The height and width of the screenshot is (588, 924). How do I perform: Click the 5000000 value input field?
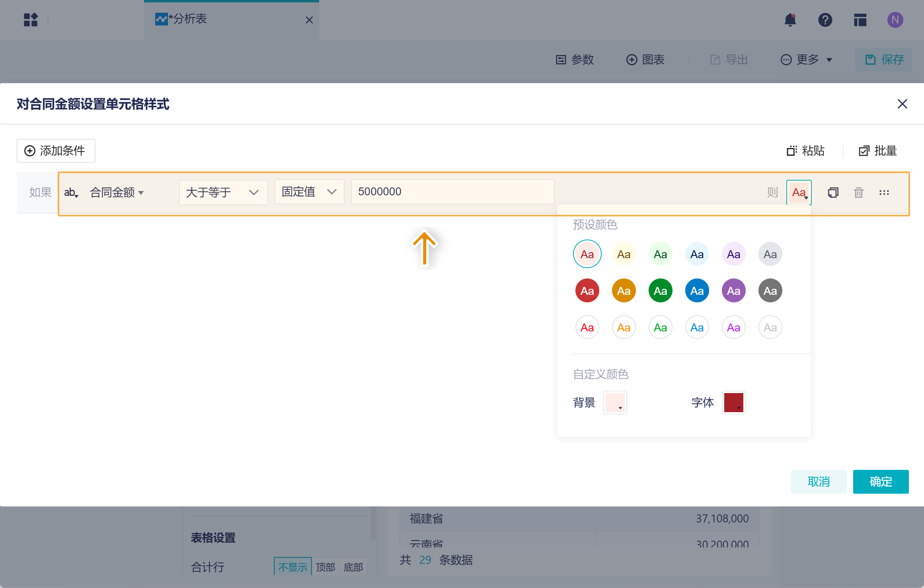point(452,192)
